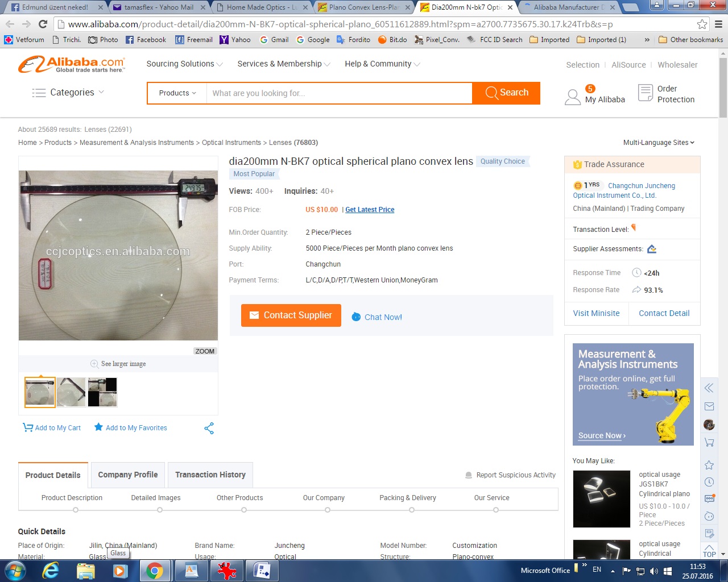Image resolution: width=728 pixels, height=582 pixels.
Task: Click the Chrome taskbar icon
Action: (154, 571)
